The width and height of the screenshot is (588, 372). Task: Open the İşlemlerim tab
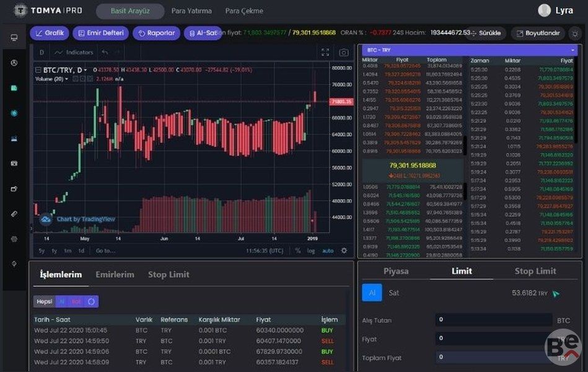[x=61, y=275]
